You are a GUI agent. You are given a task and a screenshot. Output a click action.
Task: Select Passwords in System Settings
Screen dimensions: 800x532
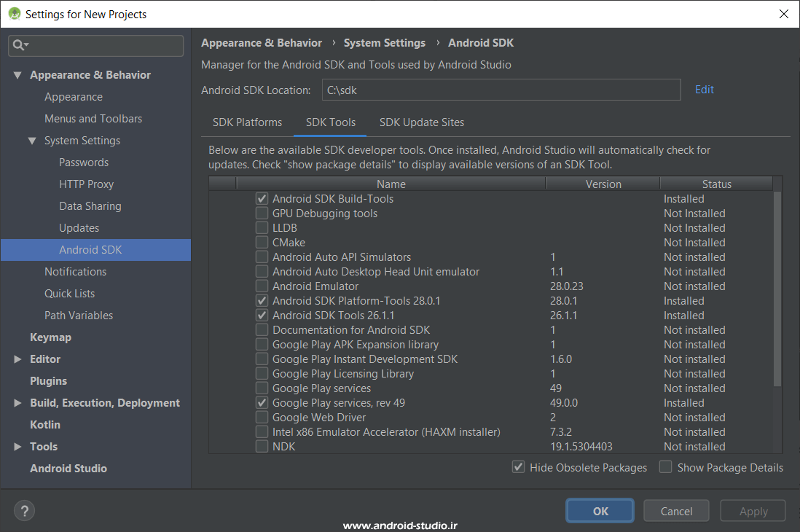click(x=84, y=163)
